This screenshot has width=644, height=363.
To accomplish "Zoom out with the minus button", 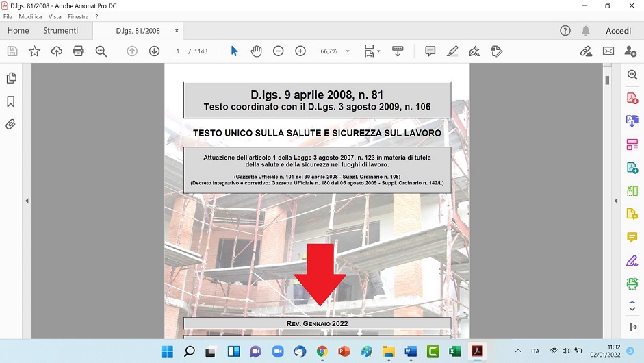I will pyautogui.click(x=279, y=51).
